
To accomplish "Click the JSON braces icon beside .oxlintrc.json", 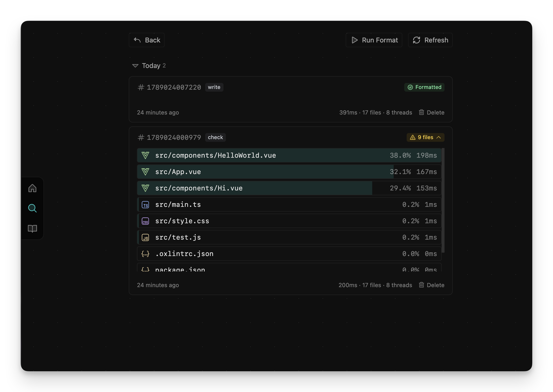I will click(x=145, y=254).
